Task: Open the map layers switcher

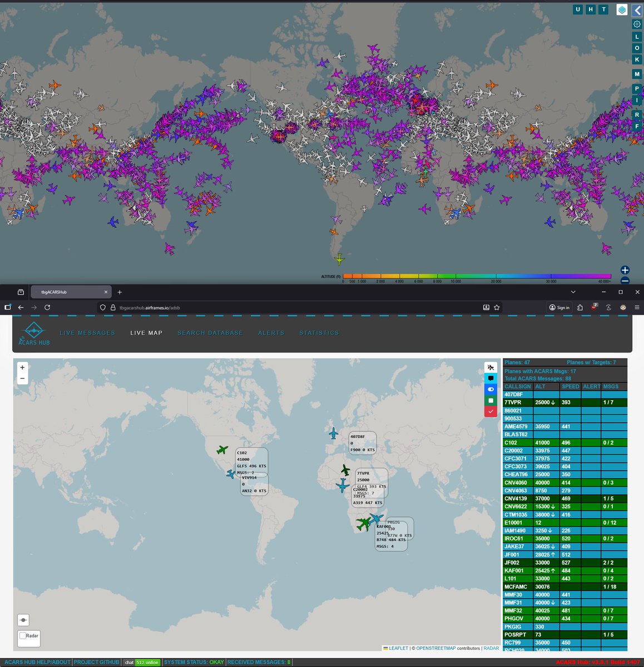Action: (622, 9)
